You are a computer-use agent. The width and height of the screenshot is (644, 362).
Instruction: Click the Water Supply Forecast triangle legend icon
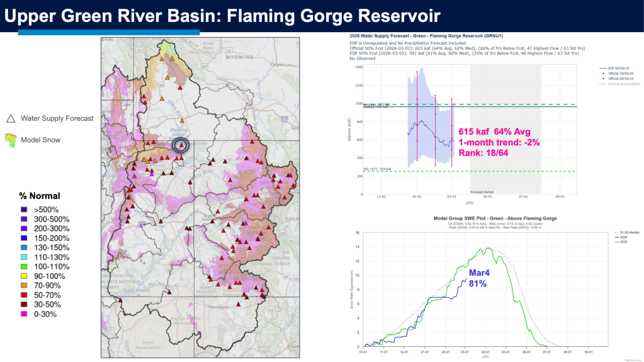click(x=11, y=118)
